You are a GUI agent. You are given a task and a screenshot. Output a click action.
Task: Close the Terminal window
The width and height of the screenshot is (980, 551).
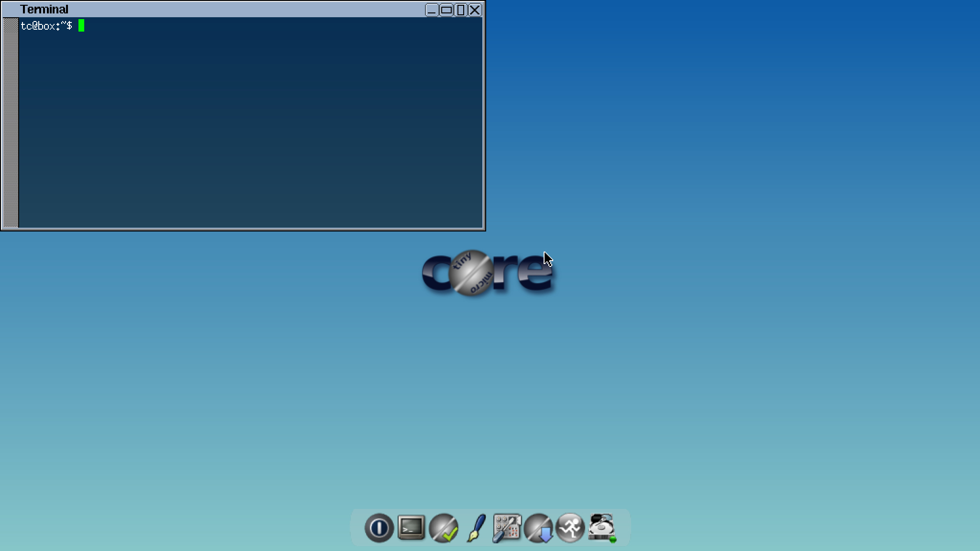point(474,10)
